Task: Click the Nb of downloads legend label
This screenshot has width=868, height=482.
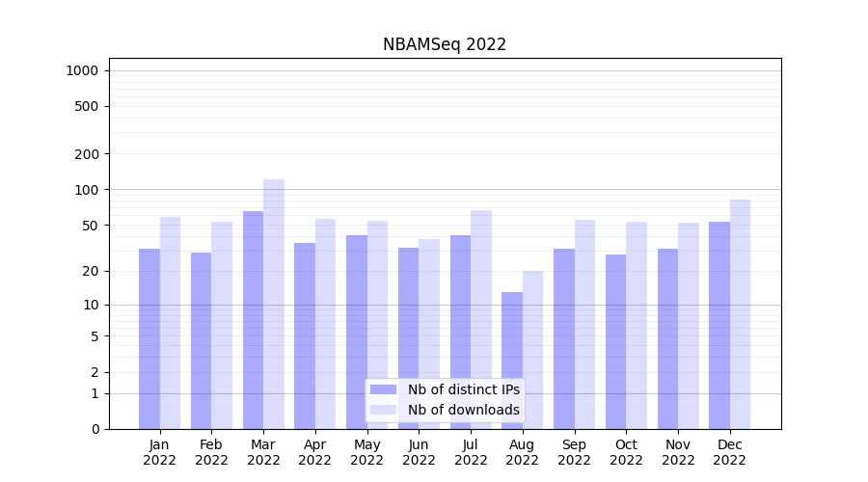Action: pyautogui.click(x=463, y=410)
